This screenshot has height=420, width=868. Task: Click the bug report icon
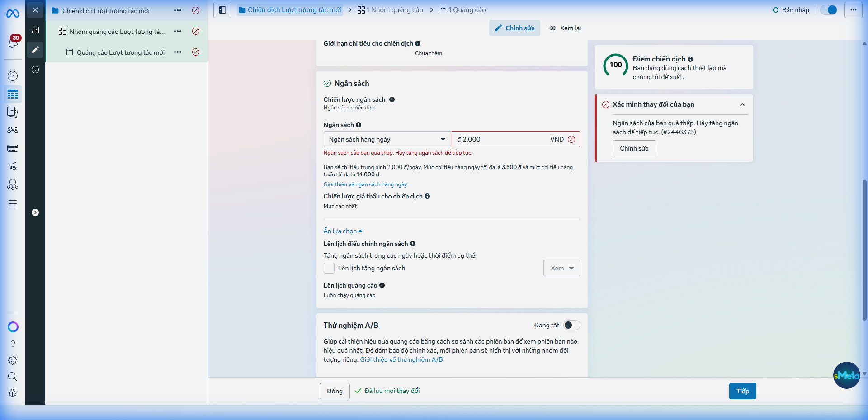[13, 393]
